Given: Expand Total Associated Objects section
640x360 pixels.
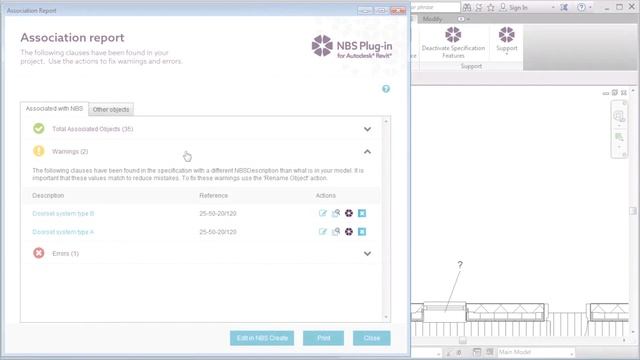Looking at the screenshot, I should (x=367, y=129).
